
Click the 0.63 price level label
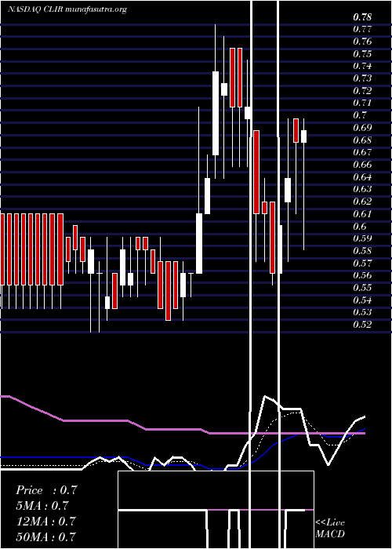click(362, 189)
